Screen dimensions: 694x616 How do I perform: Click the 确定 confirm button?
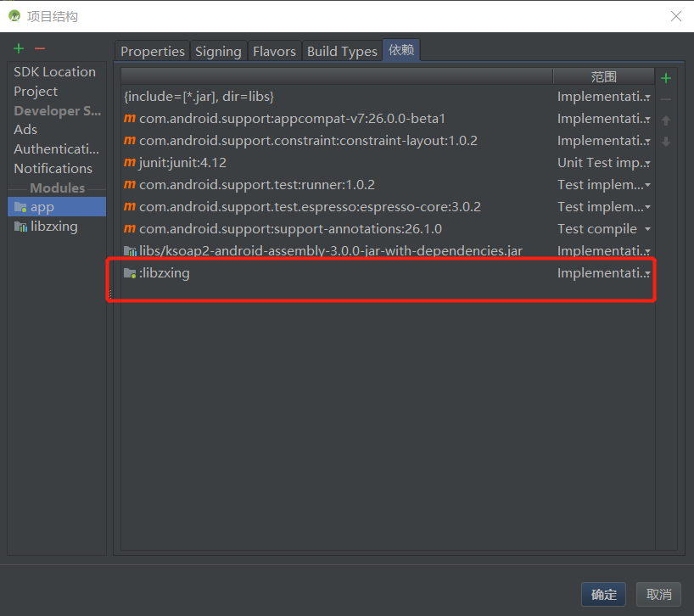tap(603, 594)
